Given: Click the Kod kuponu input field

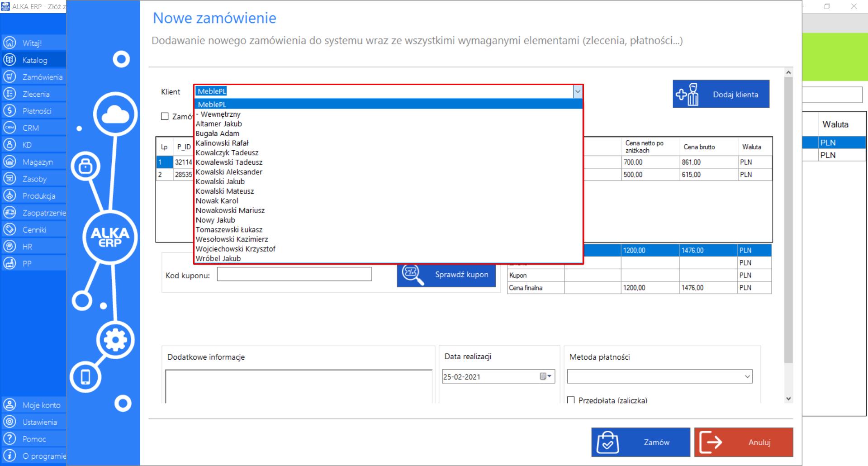Looking at the screenshot, I should pyautogui.click(x=294, y=274).
